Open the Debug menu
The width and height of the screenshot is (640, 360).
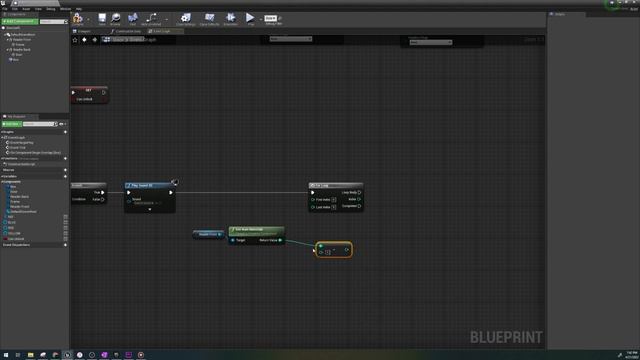click(51, 9)
